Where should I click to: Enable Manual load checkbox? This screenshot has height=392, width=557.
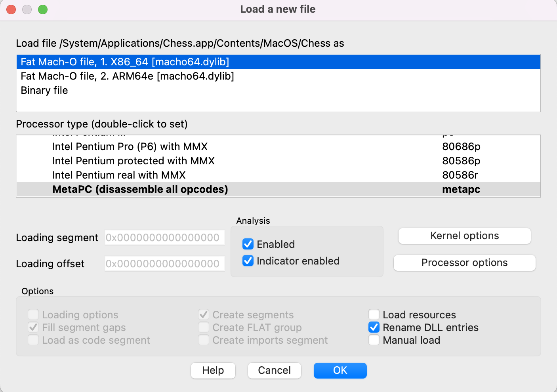pyautogui.click(x=374, y=340)
